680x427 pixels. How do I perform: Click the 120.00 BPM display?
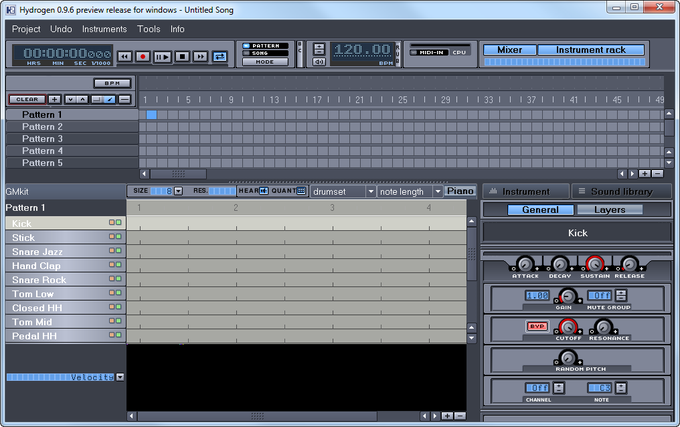point(362,50)
